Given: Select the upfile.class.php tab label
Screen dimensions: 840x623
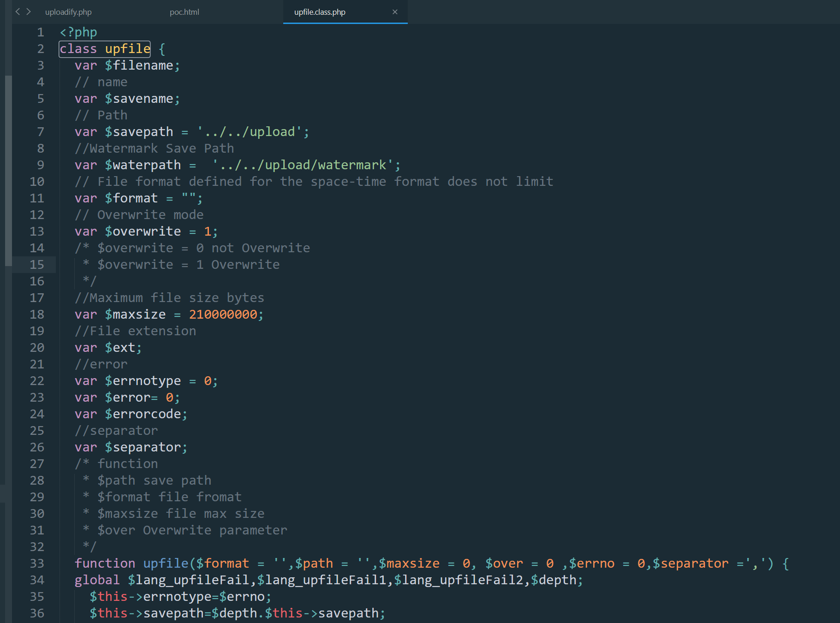Looking at the screenshot, I should click(x=320, y=12).
